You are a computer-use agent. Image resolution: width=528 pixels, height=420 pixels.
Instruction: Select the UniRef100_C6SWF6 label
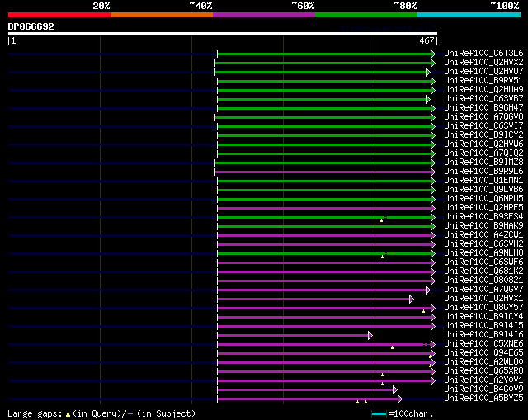(x=483, y=262)
